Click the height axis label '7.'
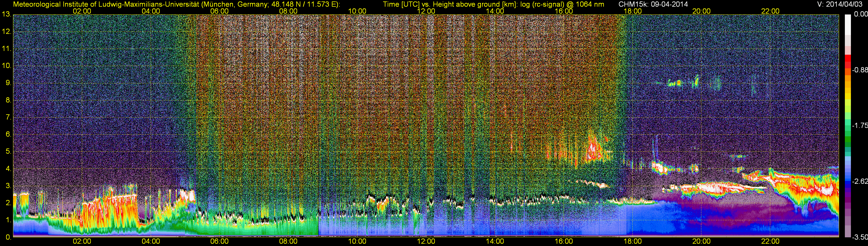The height and width of the screenshot is (246, 868). point(8,117)
